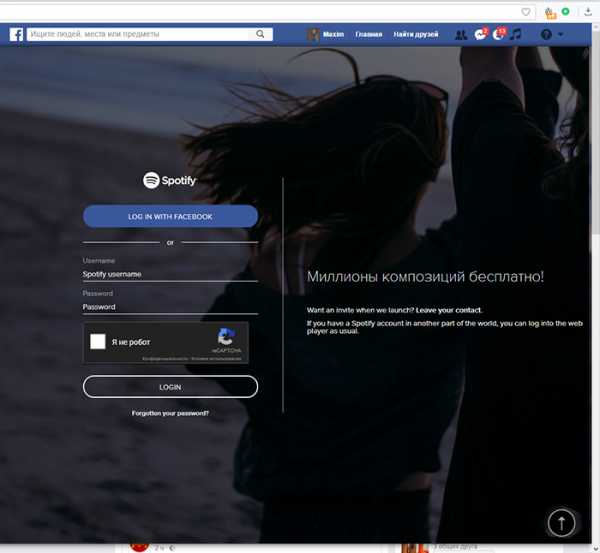This screenshot has width=600, height=553.
Task: Open the Messenger messages icon
Action: click(x=480, y=35)
